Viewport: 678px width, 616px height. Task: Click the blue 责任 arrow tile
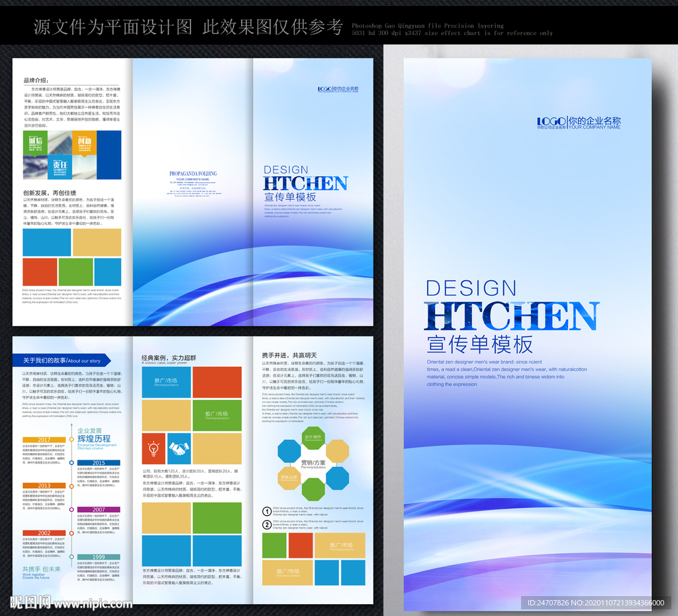(60, 167)
